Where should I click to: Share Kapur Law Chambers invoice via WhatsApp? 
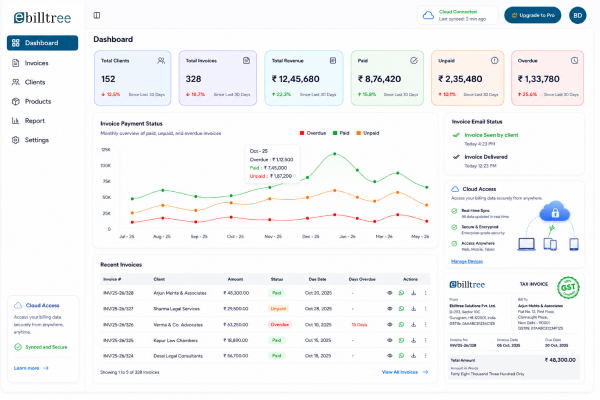(401, 340)
